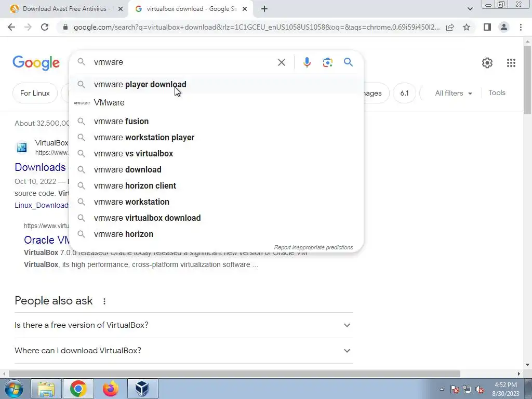Open File Explorer from the taskbar
532x399 pixels.
46,389
